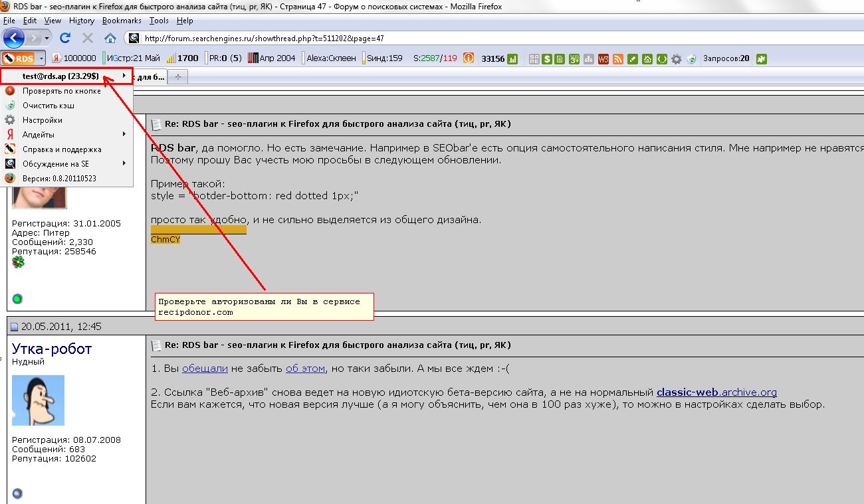The width and height of the screenshot is (864, 504).
Task: Open the Help menu
Action: (x=185, y=21)
